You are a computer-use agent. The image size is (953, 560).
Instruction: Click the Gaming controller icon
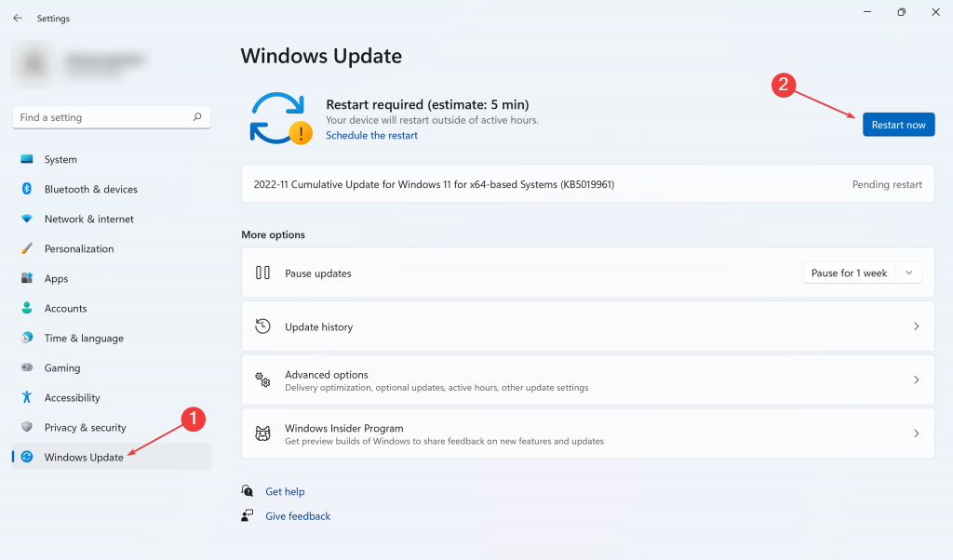[x=27, y=367]
